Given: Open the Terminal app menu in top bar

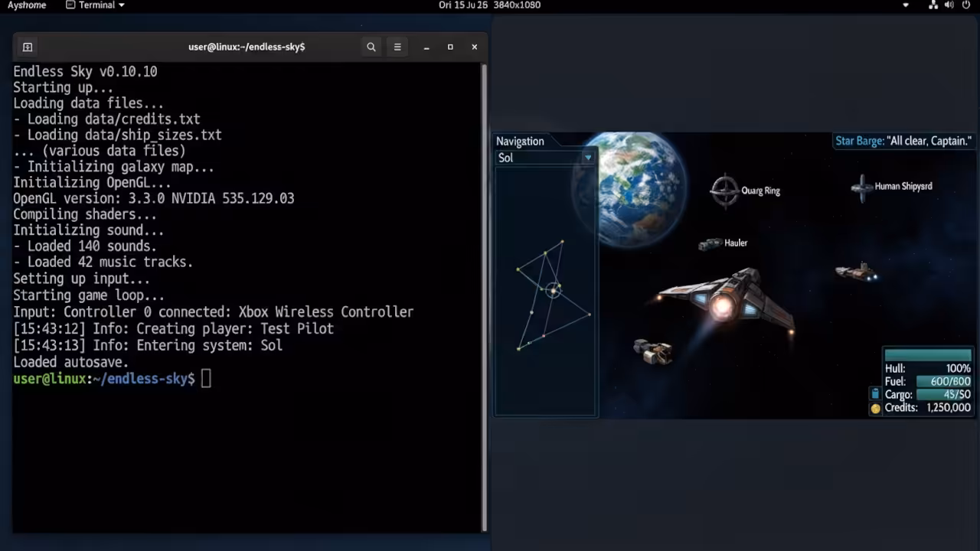Looking at the screenshot, I should (96, 5).
